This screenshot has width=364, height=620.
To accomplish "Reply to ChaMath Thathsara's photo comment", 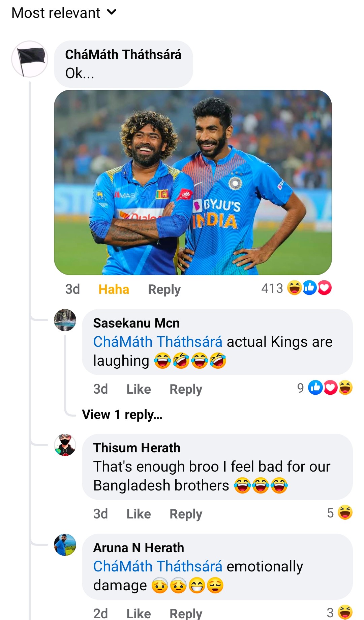I will 164,289.
